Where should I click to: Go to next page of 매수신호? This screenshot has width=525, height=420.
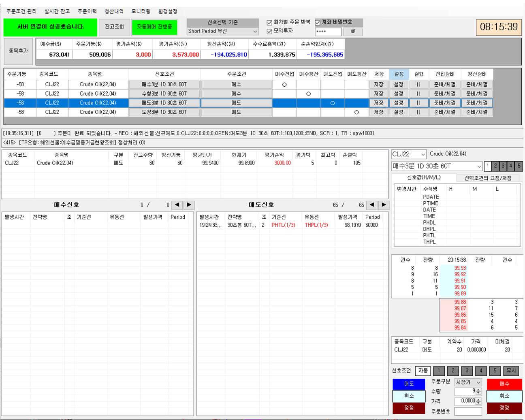189,205
